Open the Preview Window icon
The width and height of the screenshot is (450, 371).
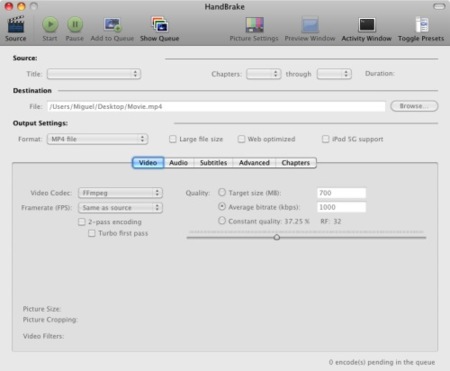coord(310,25)
